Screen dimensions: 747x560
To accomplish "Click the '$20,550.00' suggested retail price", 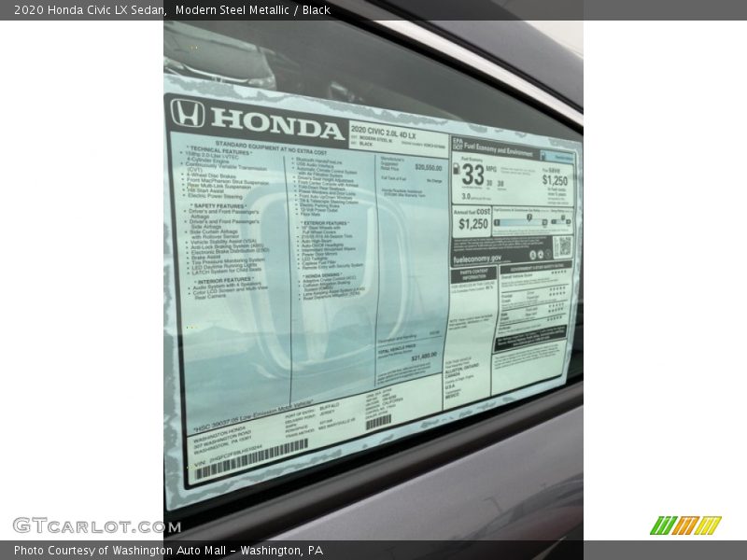I will point(429,167).
